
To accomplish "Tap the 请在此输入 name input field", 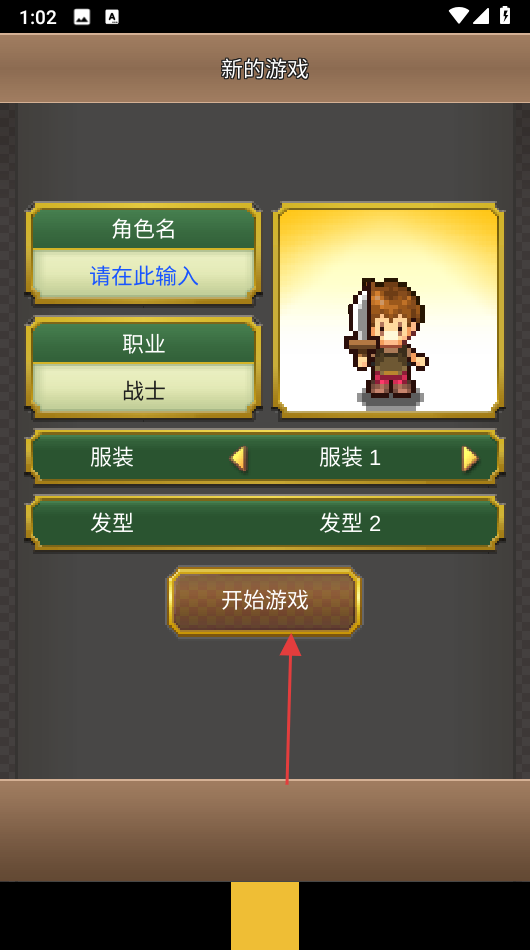I will pyautogui.click(x=144, y=276).
